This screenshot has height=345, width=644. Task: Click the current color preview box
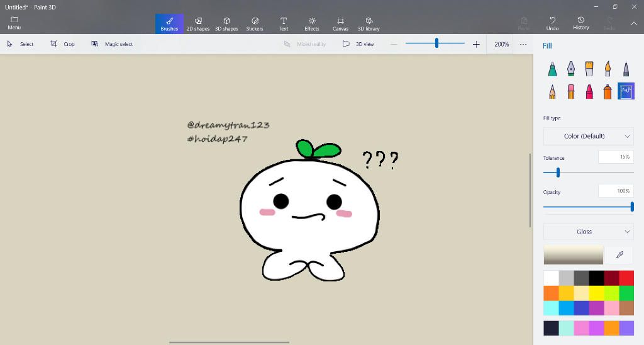click(574, 255)
